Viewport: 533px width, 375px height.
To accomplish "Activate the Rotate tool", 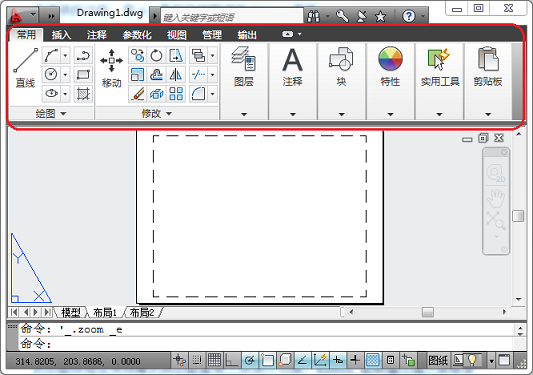I will tap(156, 55).
